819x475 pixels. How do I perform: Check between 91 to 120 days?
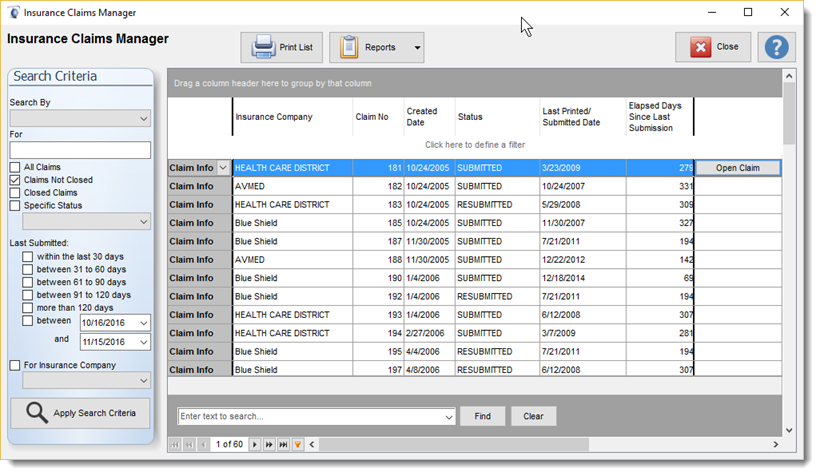pyautogui.click(x=28, y=295)
